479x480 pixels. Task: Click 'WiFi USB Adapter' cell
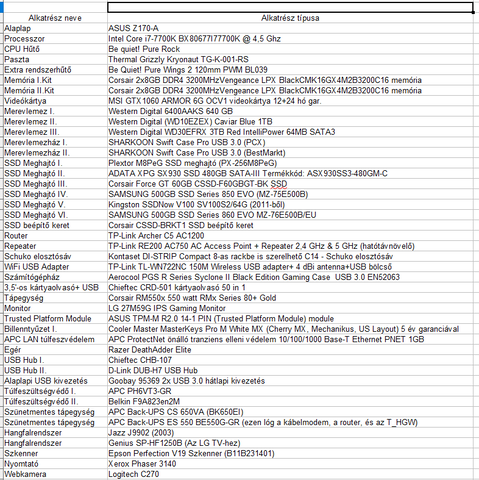coord(55,267)
